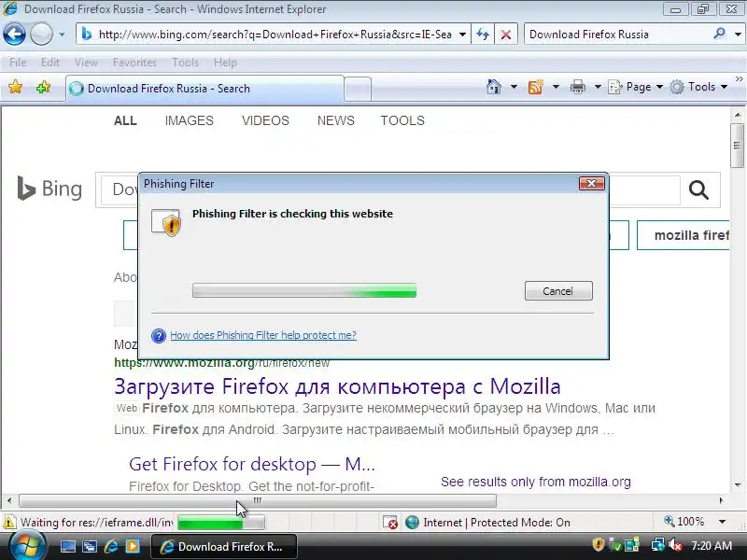Open a new blank tab
The image size is (747, 560).
click(358, 89)
